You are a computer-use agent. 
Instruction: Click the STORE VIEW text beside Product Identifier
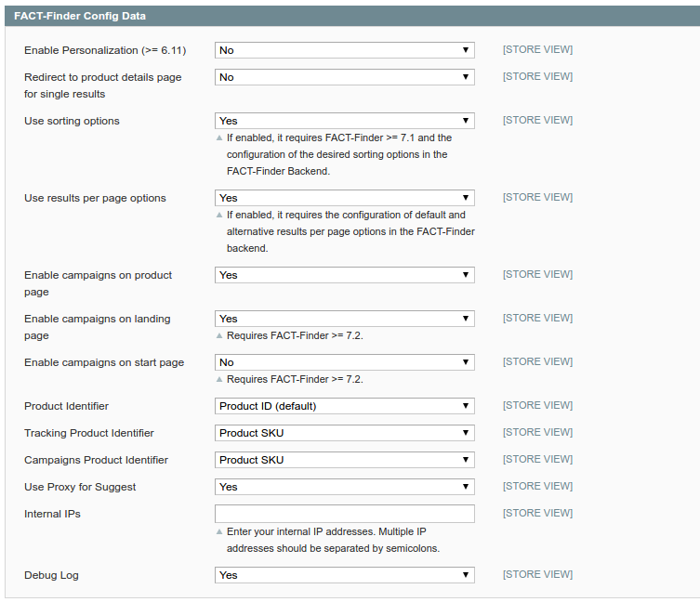pyautogui.click(x=537, y=405)
